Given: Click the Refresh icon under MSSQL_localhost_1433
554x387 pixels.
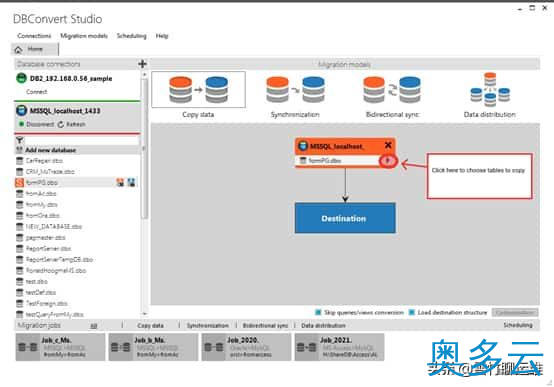Looking at the screenshot, I should [61, 124].
